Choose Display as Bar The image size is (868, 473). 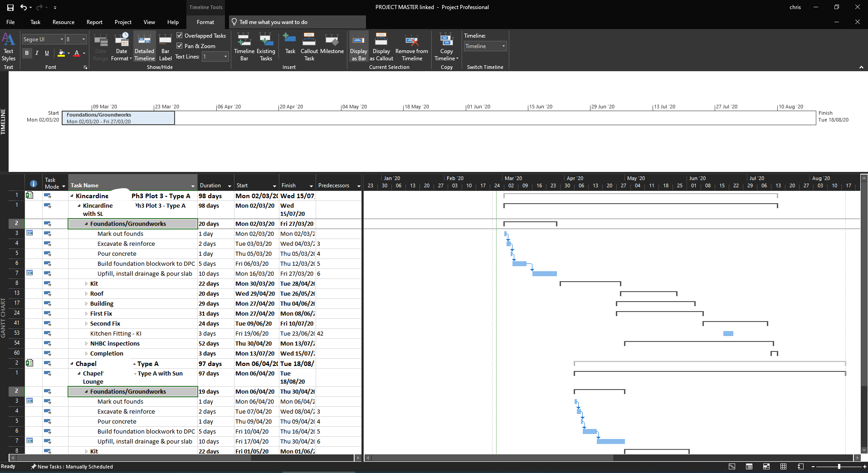pyautogui.click(x=359, y=47)
